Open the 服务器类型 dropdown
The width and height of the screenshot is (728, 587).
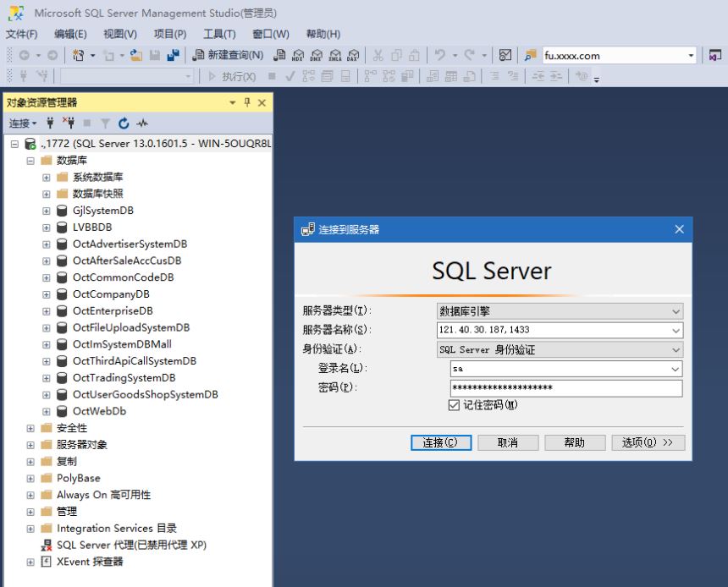point(676,311)
